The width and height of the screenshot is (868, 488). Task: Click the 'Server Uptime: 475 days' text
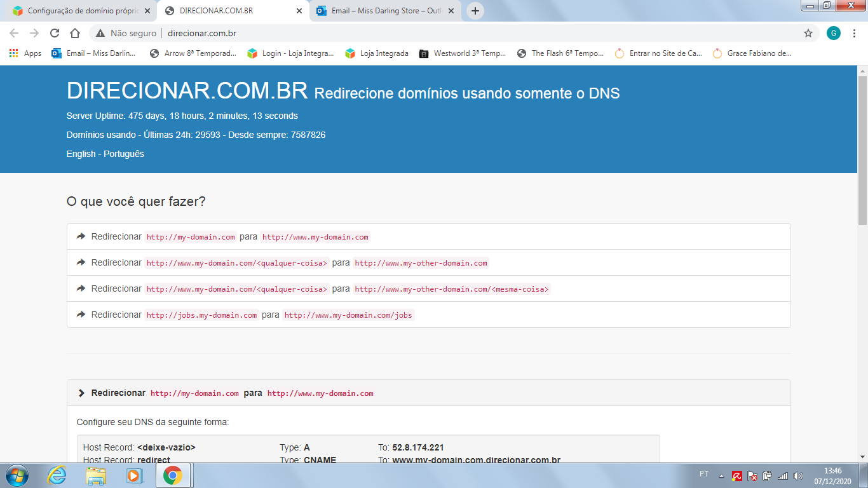[182, 116]
